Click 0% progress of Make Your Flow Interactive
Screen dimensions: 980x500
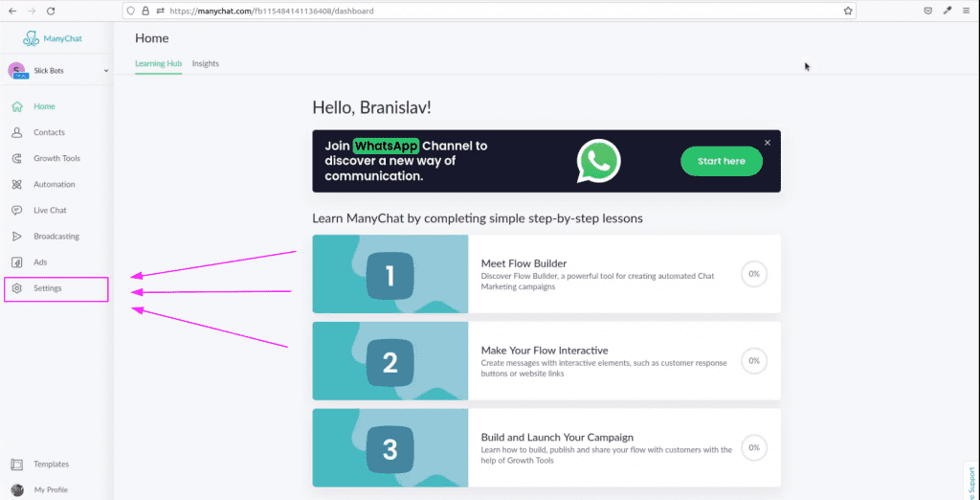pos(754,361)
